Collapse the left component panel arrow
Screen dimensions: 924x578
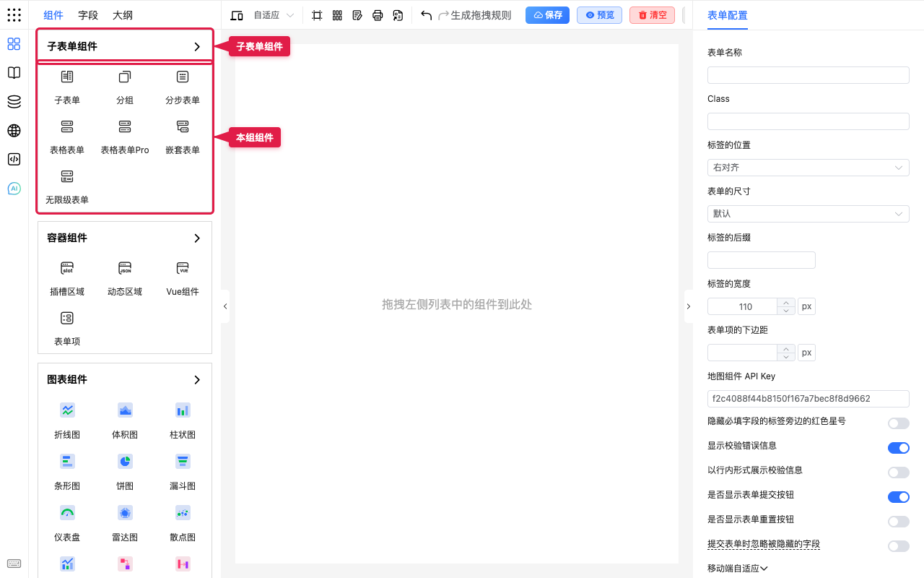point(225,306)
